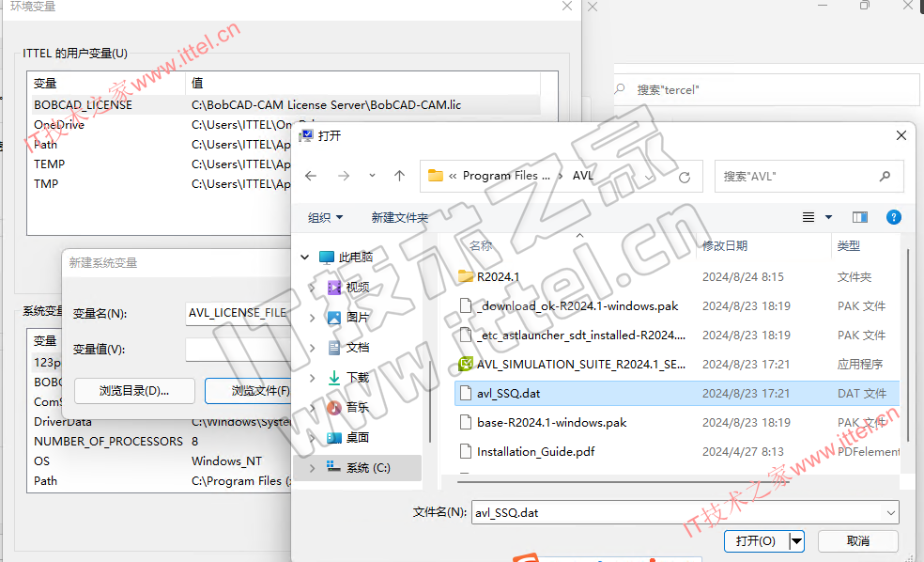Sort files by 修改日期 column

tap(725, 246)
